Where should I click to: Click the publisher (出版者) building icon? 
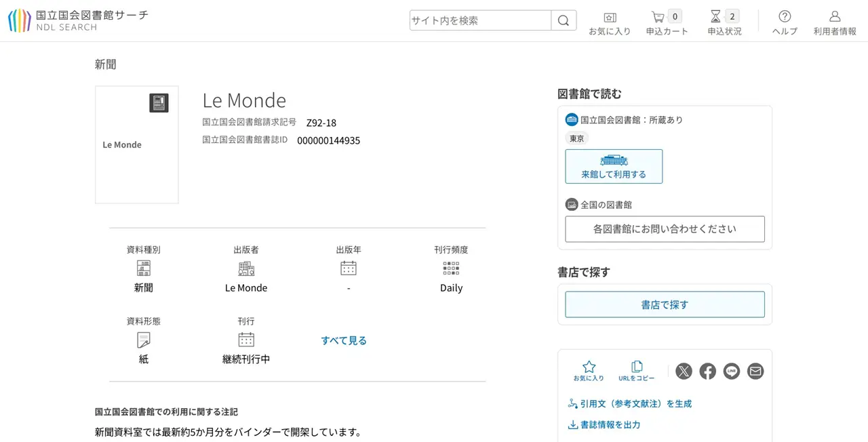tap(246, 268)
